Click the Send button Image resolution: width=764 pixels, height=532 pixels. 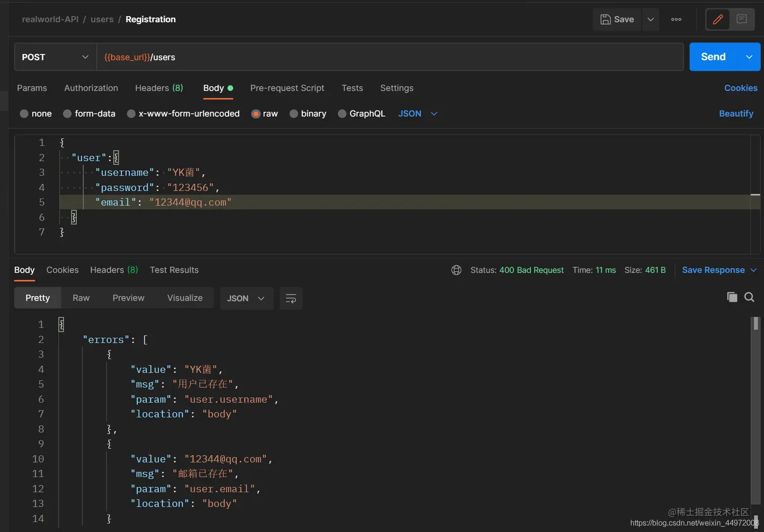[x=713, y=57]
